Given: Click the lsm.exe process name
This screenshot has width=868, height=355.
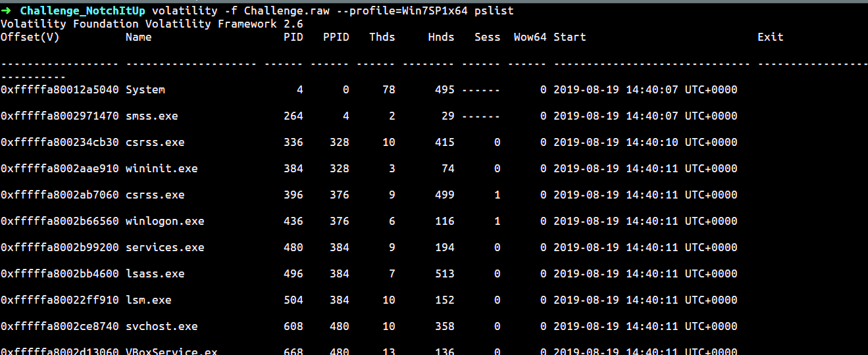Looking at the screenshot, I should pyautogui.click(x=148, y=300).
